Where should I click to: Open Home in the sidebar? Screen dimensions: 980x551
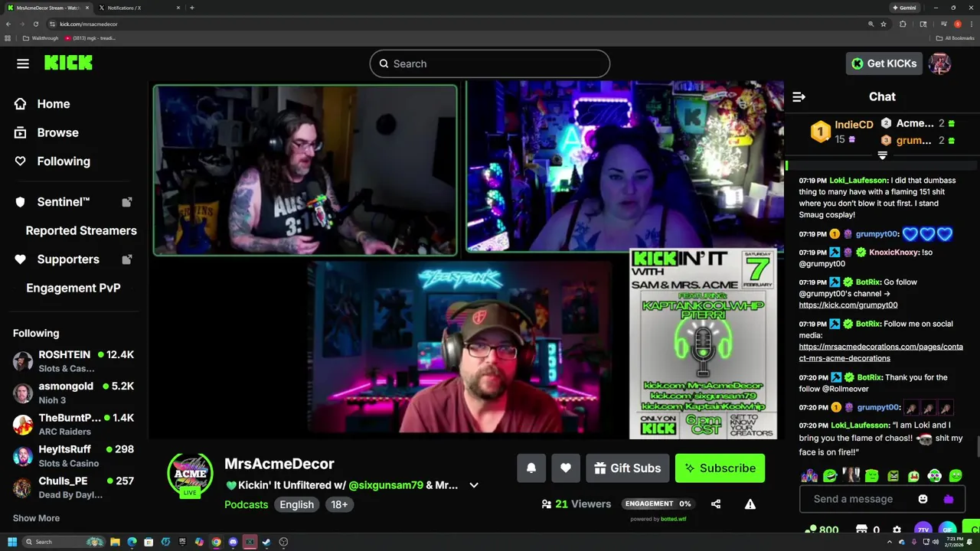pos(42,104)
